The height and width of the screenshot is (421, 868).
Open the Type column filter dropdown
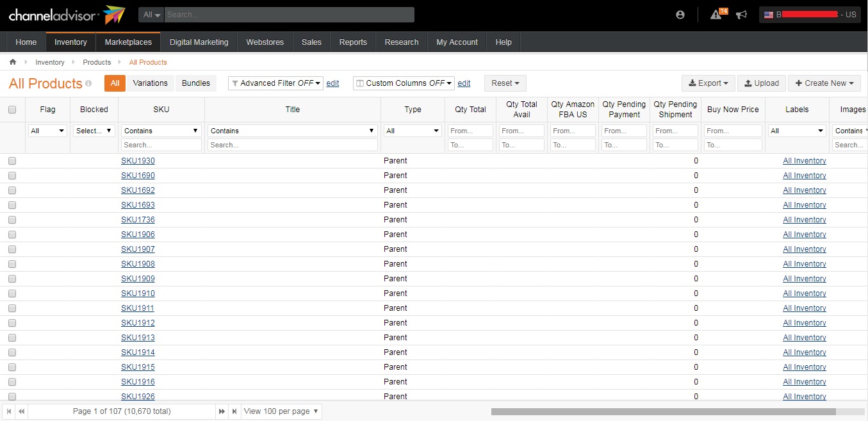click(x=413, y=131)
